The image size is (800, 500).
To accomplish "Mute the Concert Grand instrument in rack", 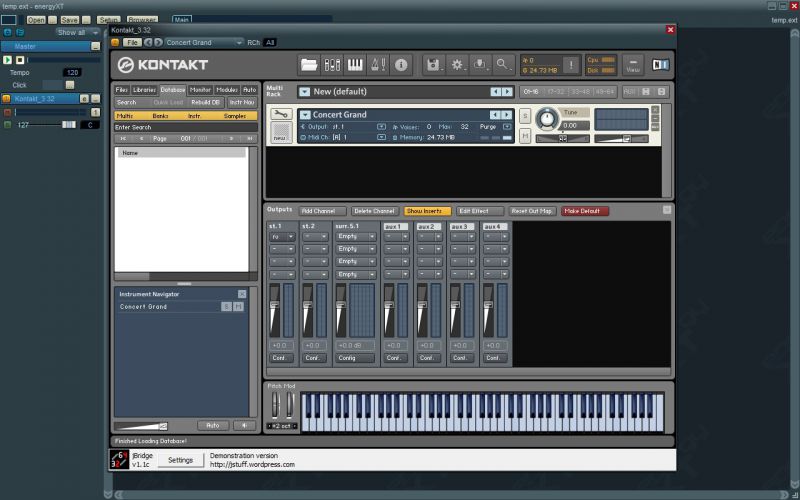I will (525, 135).
